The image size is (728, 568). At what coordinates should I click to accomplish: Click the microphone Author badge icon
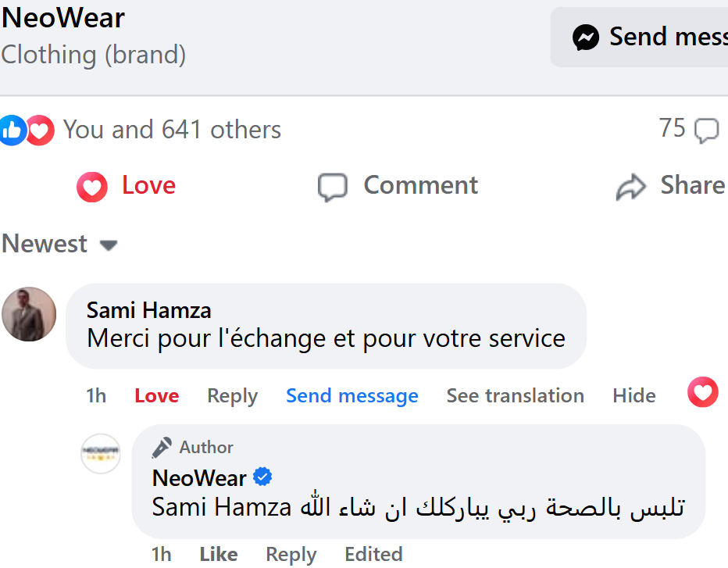click(162, 448)
